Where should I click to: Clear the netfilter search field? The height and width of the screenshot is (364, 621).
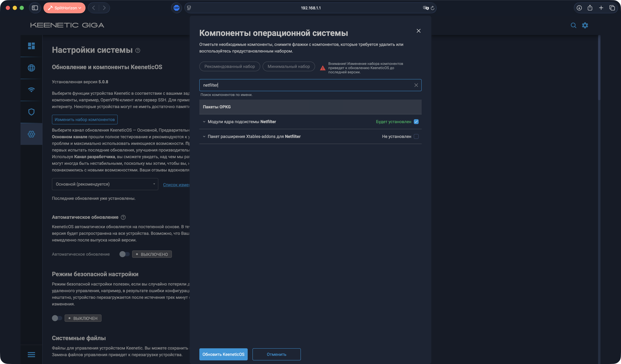pos(416,85)
